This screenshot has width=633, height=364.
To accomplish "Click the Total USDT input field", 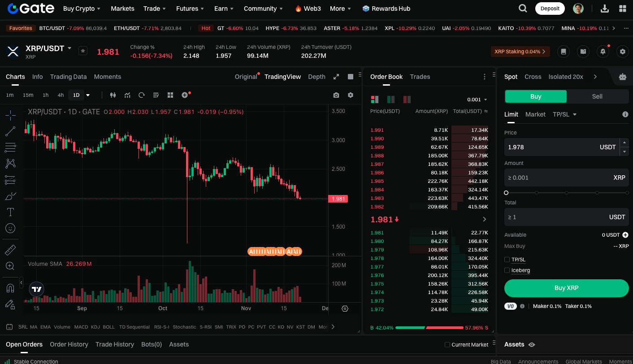I will click(x=567, y=217).
